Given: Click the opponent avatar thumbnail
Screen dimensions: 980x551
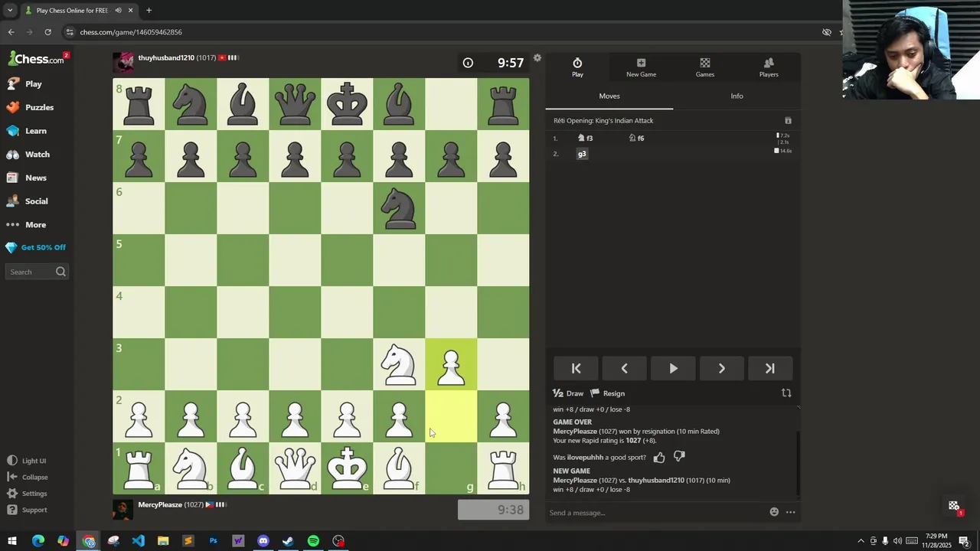Looking at the screenshot, I should tap(122, 62).
